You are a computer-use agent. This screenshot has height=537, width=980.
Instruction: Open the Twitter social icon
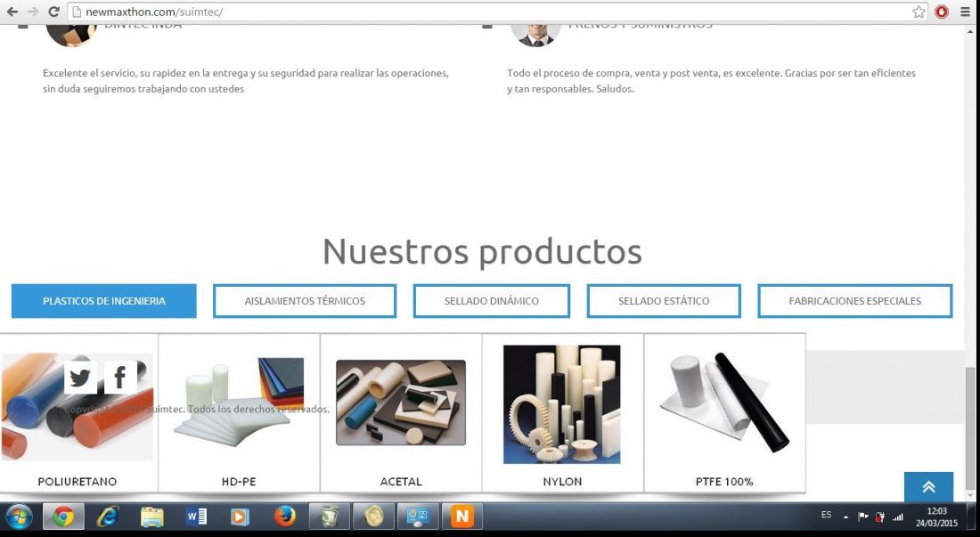pyautogui.click(x=80, y=378)
